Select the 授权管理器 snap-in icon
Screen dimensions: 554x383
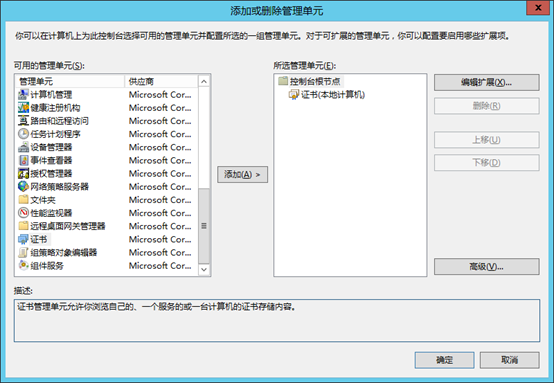click(23, 173)
